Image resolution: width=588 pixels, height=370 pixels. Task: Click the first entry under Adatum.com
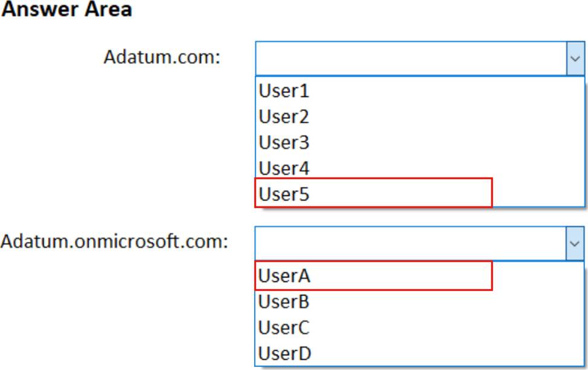pyautogui.click(x=284, y=91)
